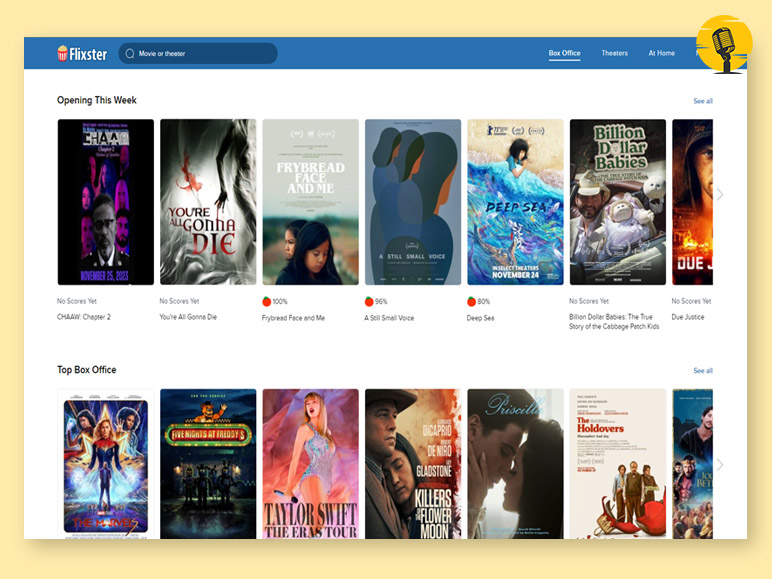772x579 pixels.
Task: Click No Scores Yet under CHAAW poster
Action: click(77, 301)
